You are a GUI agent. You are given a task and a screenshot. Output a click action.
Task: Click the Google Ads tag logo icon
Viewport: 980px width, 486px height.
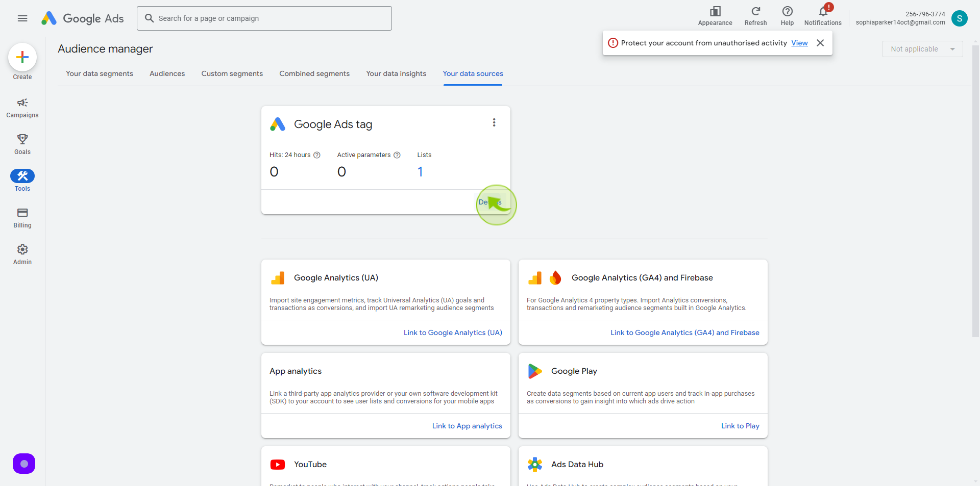click(x=278, y=124)
